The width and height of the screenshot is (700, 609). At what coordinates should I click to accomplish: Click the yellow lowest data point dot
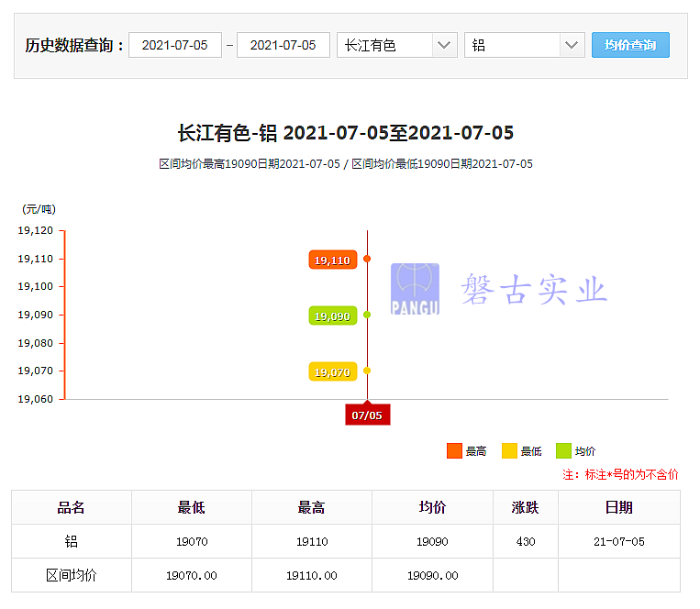coord(367,371)
